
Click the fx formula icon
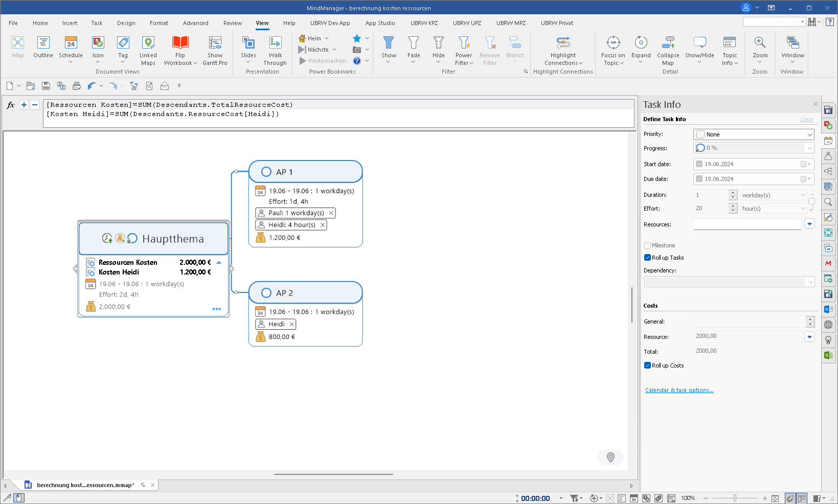pyautogui.click(x=11, y=105)
